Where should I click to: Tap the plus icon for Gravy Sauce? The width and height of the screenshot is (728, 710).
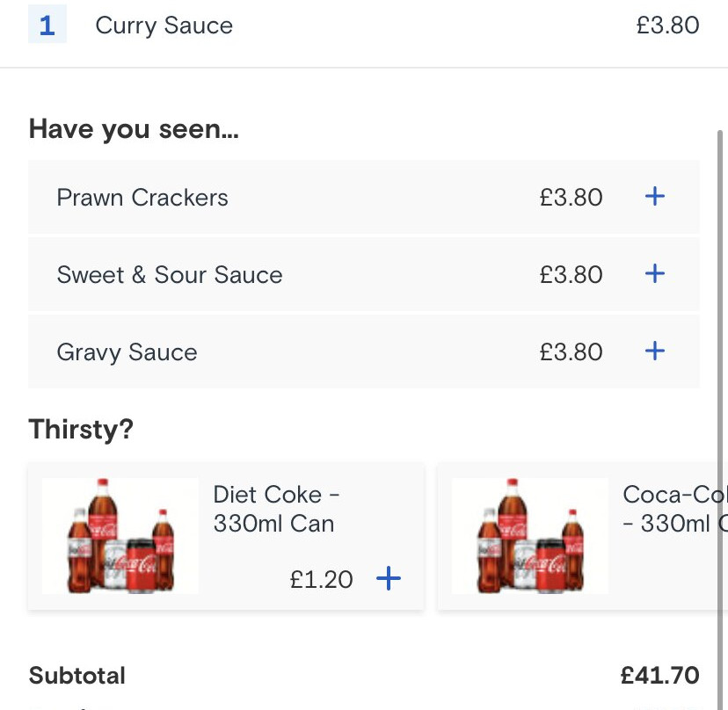tap(654, 351)
